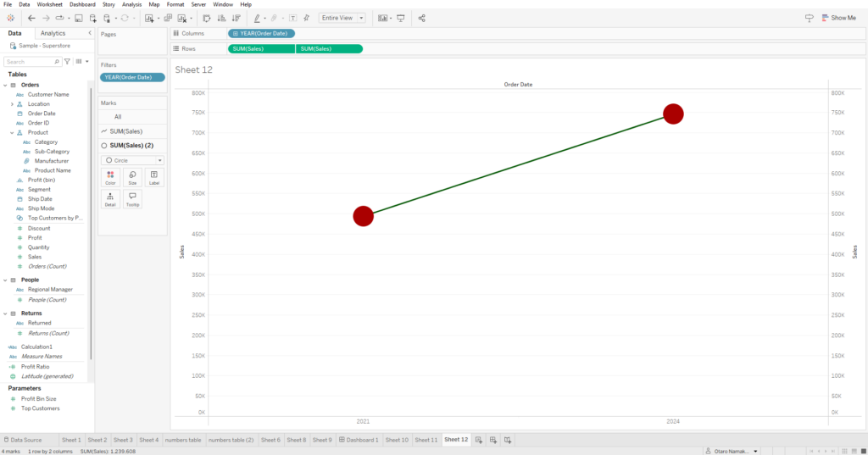Select the SUM(Sales) line marks card
The height and width of the screenshot is (455, 868).
[x=132, y=131]
